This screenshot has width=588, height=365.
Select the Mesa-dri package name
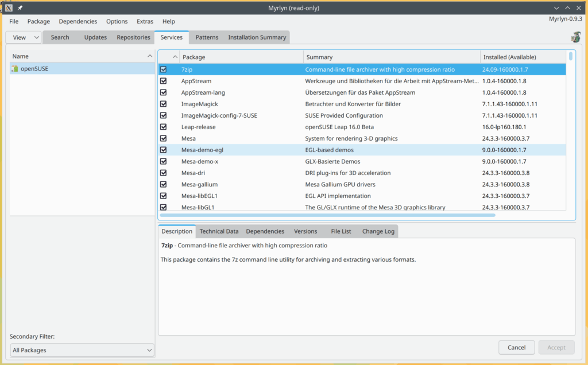pos(193,173)
